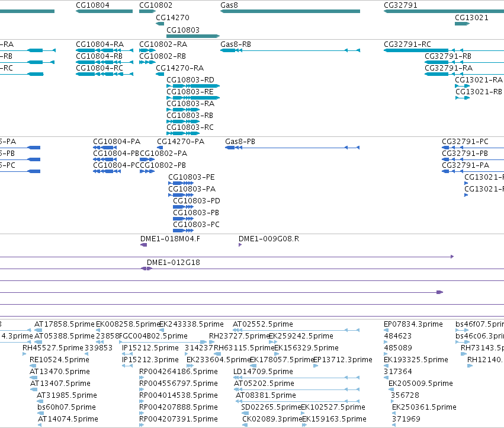This screenshot has width=504, height=428.
Task: Select the DME1-012G18 clone label
Action: [174, 263]
